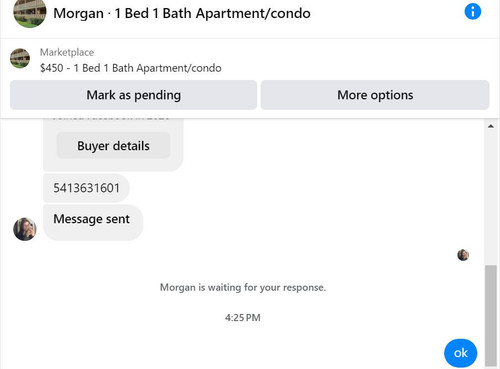Open the Marketplace listing thumbnail
The image size is (500, 369).
click(20, 58)
